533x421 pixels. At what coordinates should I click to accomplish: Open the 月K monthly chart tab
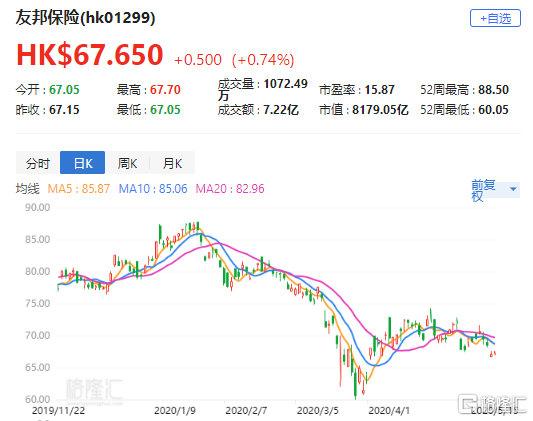point(172,163)
